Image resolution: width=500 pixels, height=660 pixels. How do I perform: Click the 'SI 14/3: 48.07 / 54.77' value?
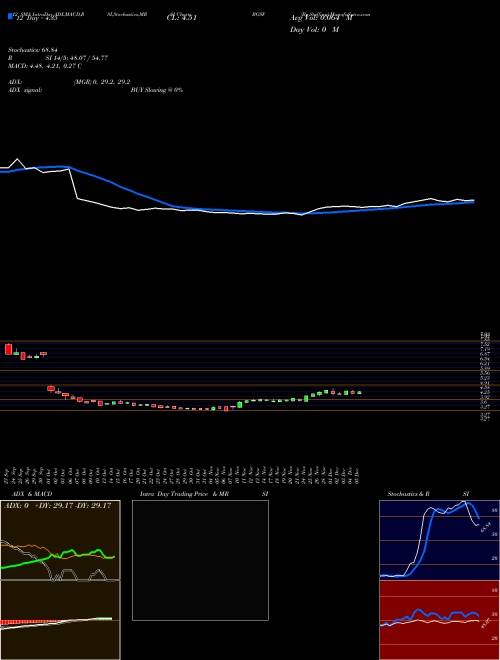click(77, 58)
